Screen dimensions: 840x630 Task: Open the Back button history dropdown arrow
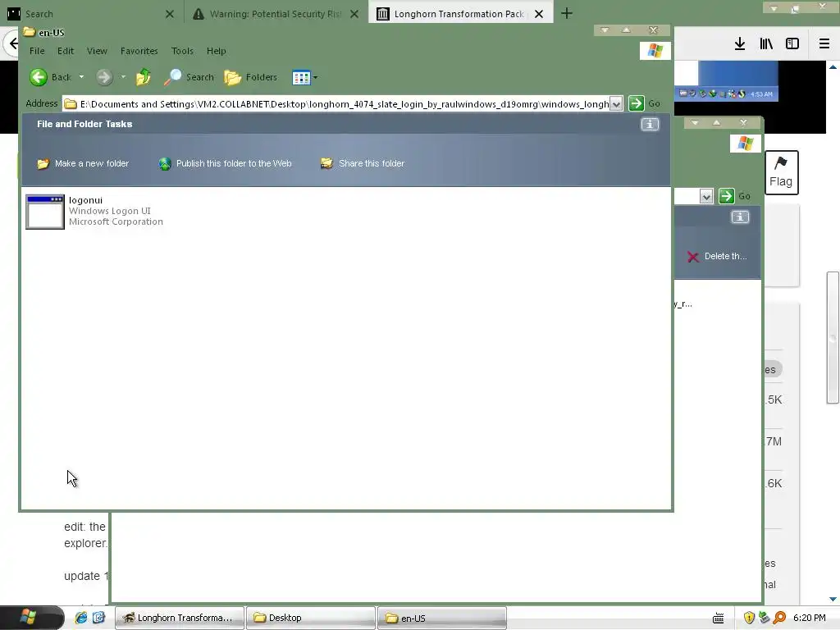(x=81, y=77)
